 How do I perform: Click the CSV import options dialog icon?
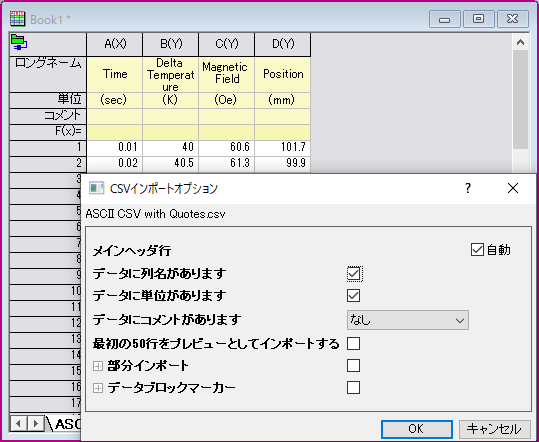point(96,188)
